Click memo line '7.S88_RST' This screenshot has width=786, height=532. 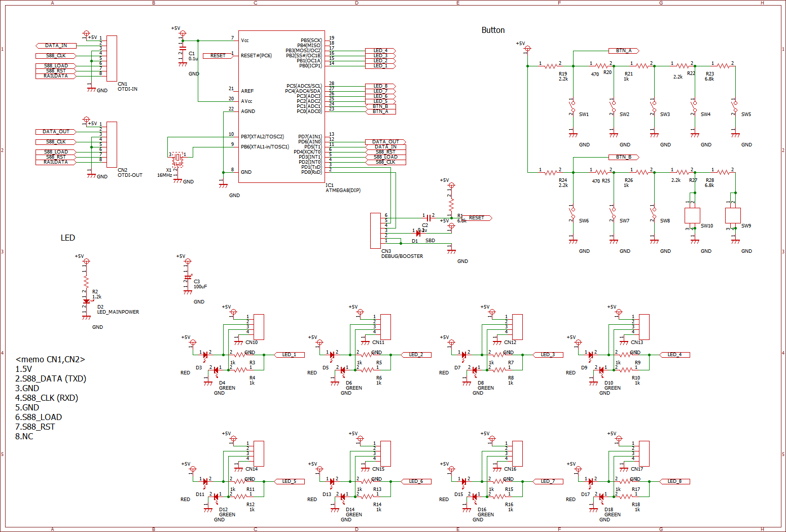[35, 427]
